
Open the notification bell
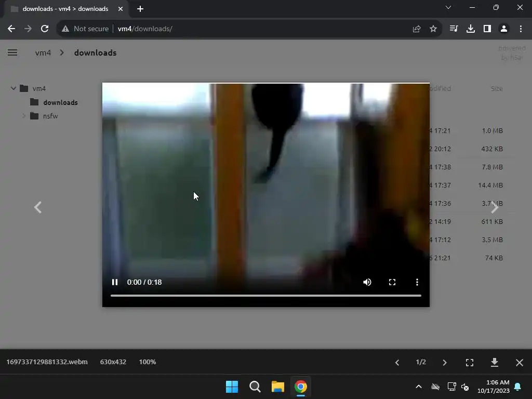[x=518, y=387]
